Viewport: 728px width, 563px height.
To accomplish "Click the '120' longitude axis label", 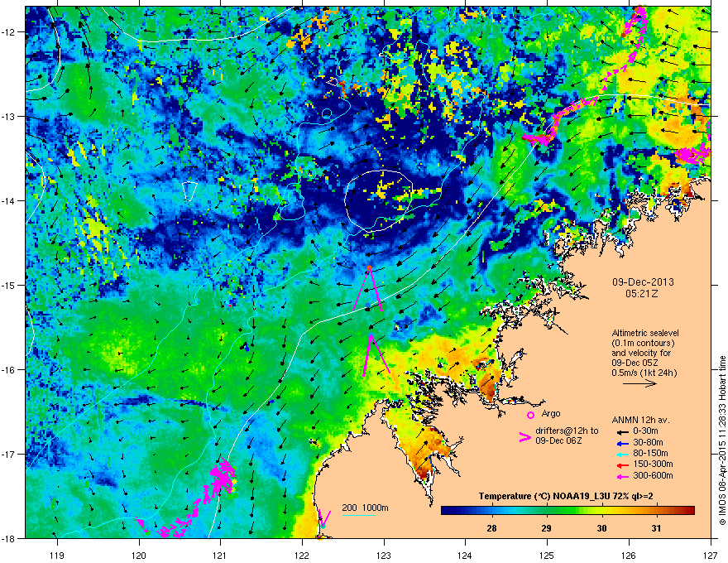I will (x=139, y=555).
